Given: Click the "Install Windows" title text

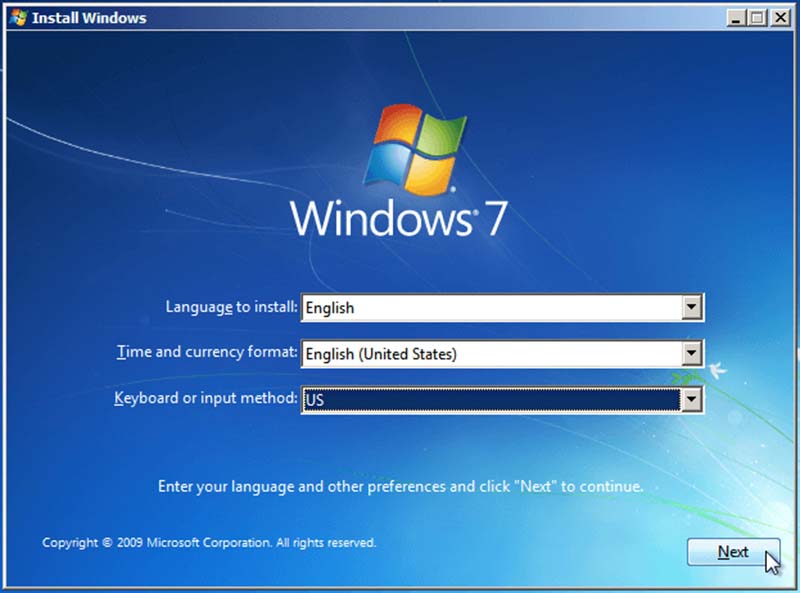Looking at the screenshot, I should point(89,18).
